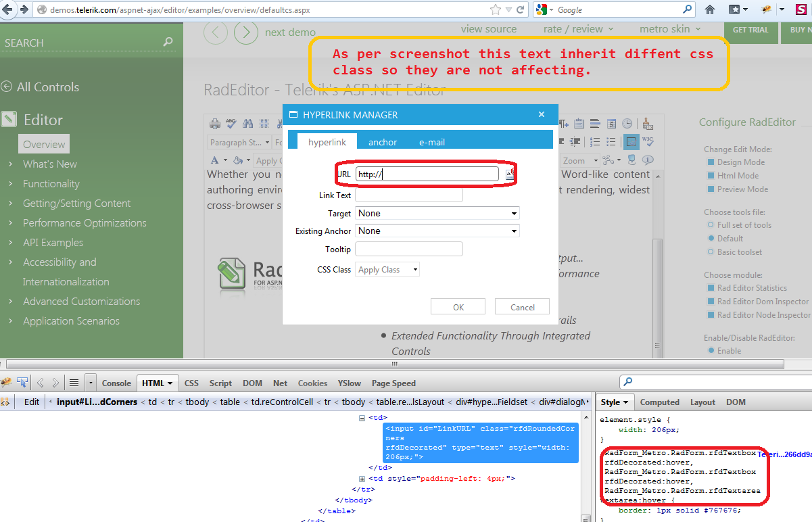Click the previous demo arrow circle
This screenshot has width=812, height=522.
216,32
